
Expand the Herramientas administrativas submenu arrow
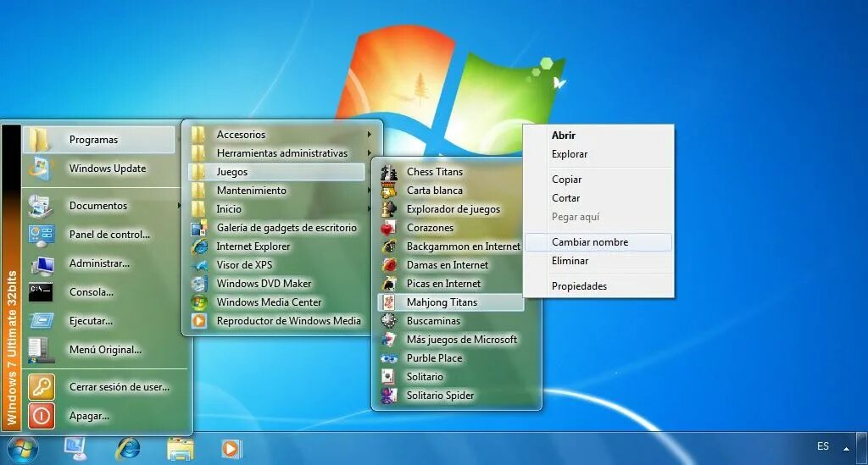(x=370, y=153)
